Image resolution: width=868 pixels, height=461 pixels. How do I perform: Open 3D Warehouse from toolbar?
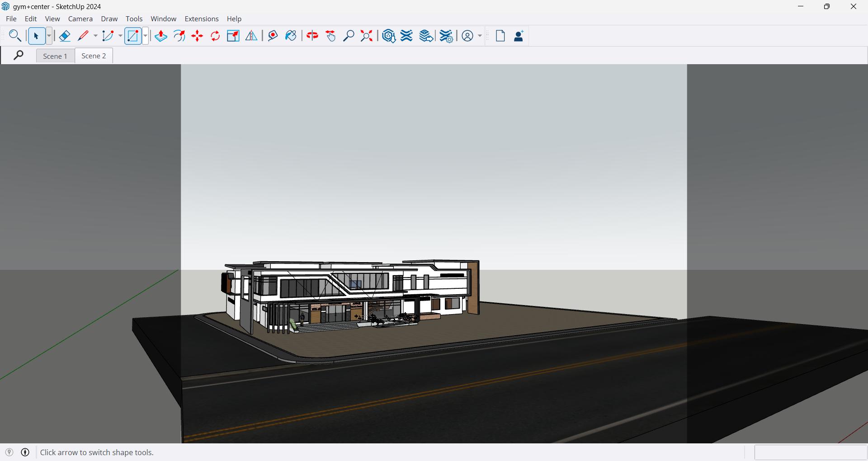click(x=389, y=36)
